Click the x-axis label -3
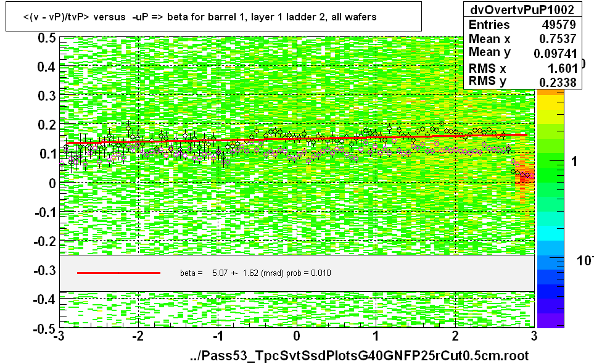The image size is (594, 364). pos(59,336)
